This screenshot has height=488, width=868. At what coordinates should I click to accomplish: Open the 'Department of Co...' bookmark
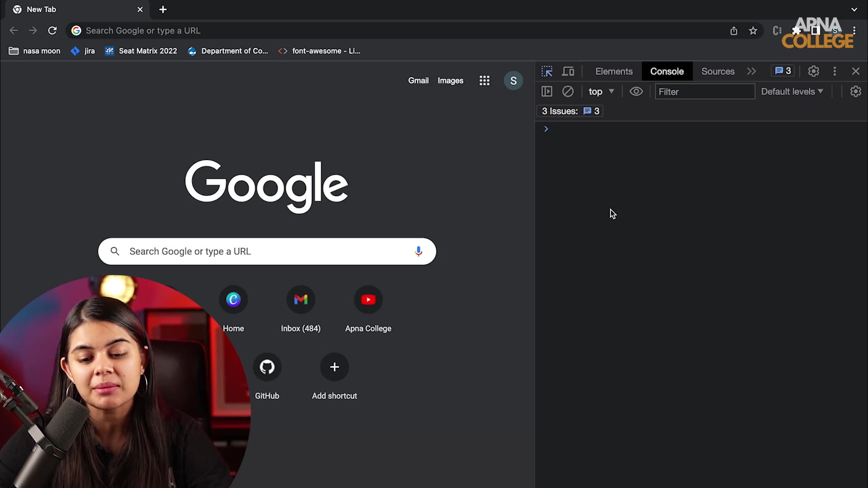[x=228, y=51]
